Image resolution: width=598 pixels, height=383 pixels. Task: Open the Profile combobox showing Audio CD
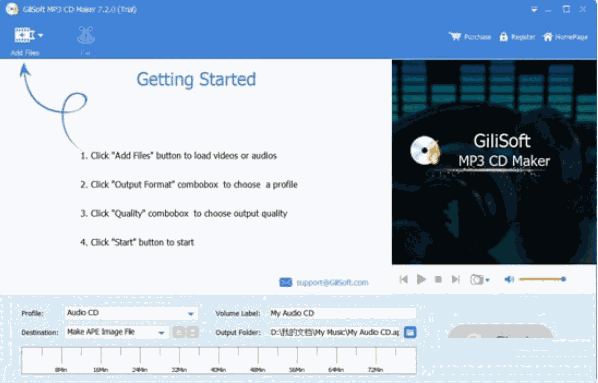pyautogui.click(x=131, y=313)
